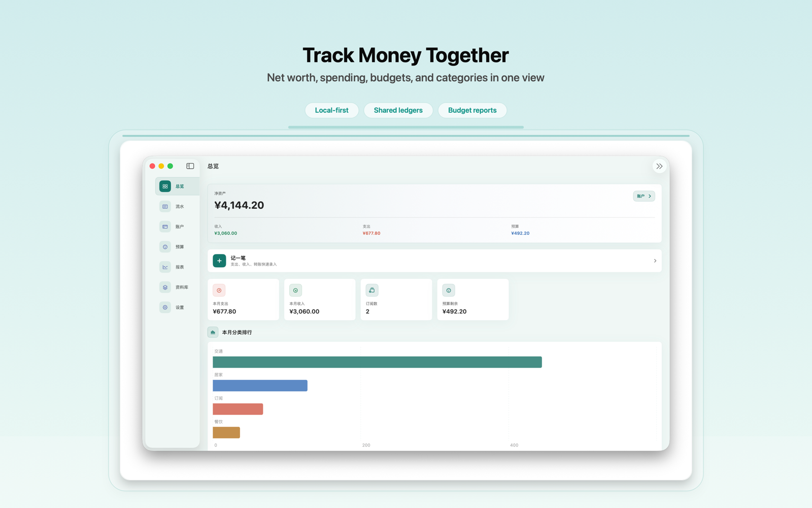812x508 pixels.
Task: Click the 本月分类排行 section heading
Action: coord(237,332)
